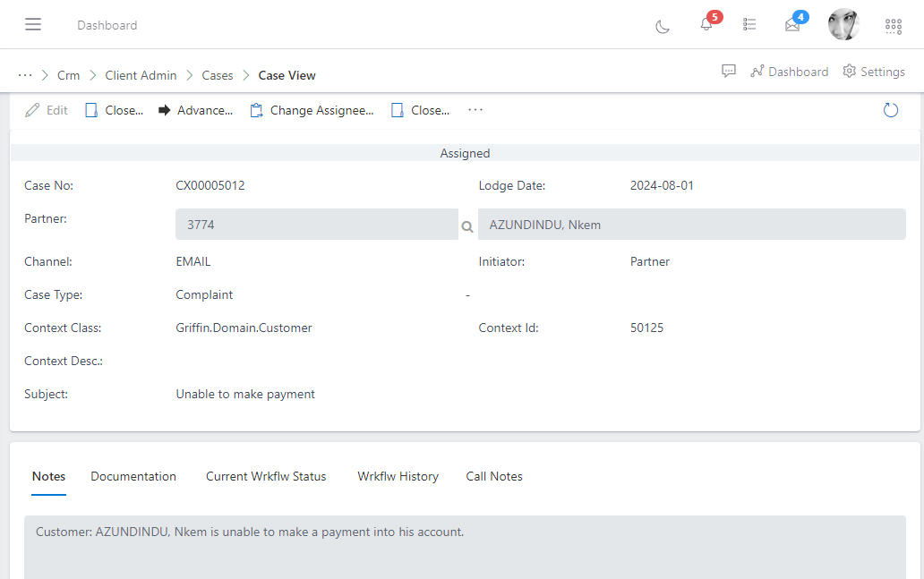Image resolution: width=924 pixels, height=579 pixels.
Task: Select the Current Wrkflw Status tab
Action: click(266, 476)
